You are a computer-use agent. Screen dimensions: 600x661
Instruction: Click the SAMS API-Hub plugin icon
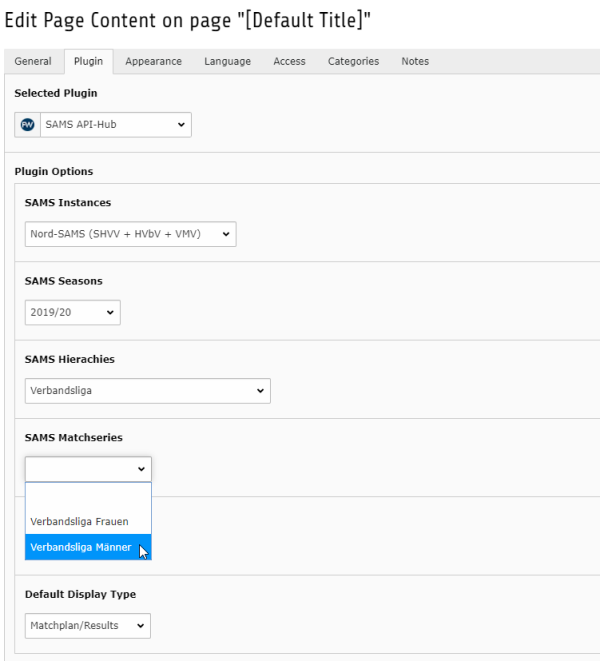27,125
